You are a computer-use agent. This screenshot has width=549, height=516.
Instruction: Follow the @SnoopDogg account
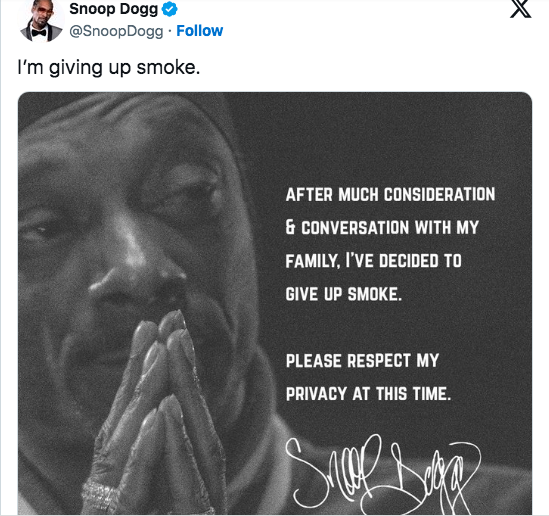click(x=200, y=31)
